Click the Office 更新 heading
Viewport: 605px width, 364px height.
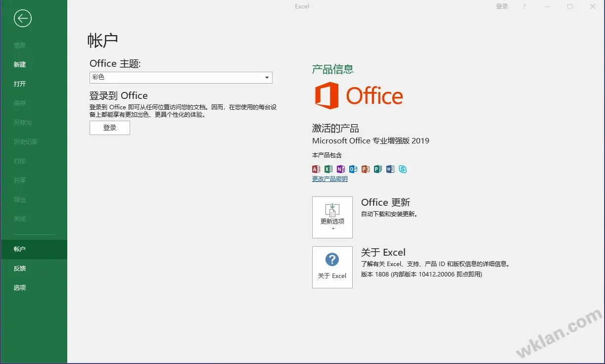(x=386, y=202)
